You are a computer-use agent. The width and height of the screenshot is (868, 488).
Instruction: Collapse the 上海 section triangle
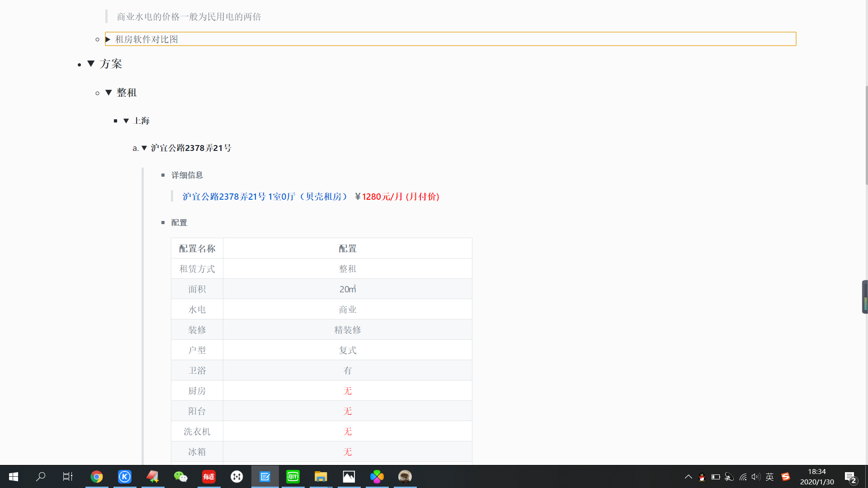click(126, 121)
